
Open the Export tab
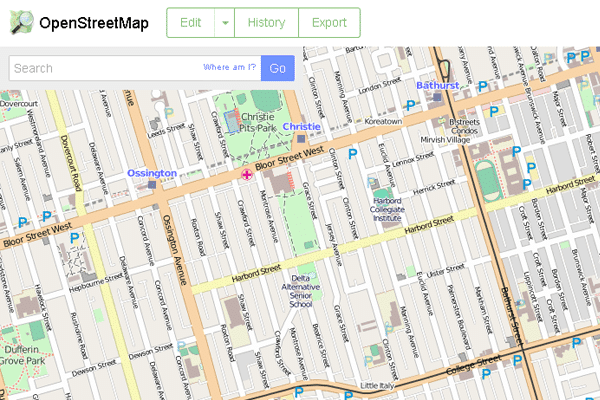click(x=329, y=23)
